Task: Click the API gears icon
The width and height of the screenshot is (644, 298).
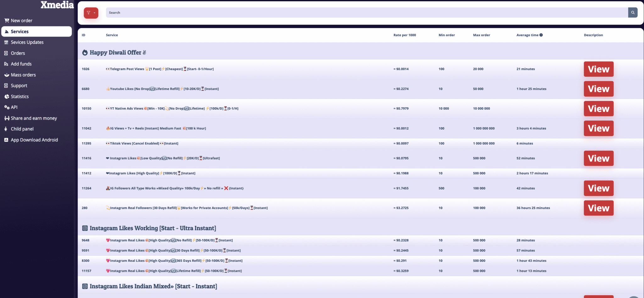Action: pyautogui.click(x=7, y=107)
